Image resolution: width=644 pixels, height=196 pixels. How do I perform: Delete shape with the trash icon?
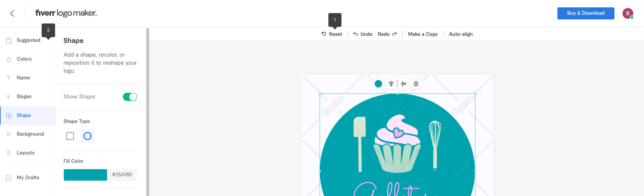[x=416, y=84]
